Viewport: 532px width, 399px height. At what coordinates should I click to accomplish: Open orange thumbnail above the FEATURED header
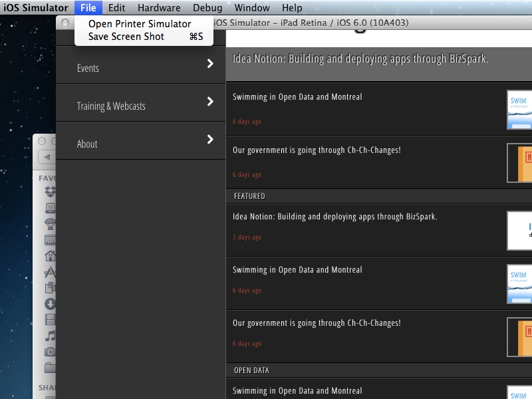519,163
